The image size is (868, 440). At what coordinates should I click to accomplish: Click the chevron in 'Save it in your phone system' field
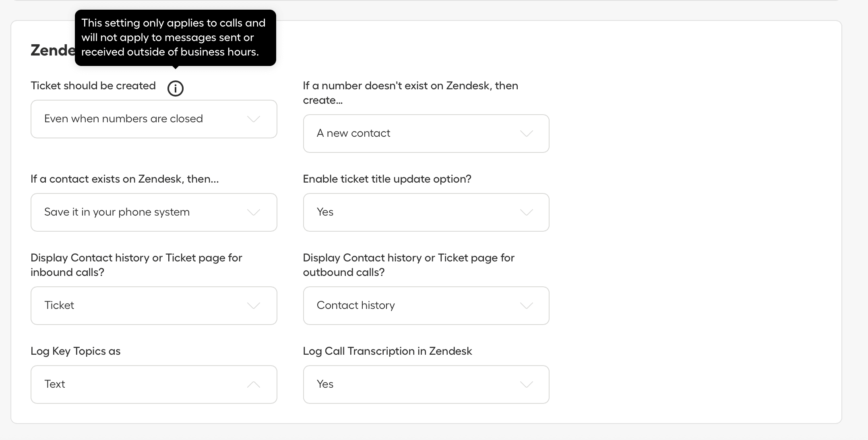(x=253, y=212)
